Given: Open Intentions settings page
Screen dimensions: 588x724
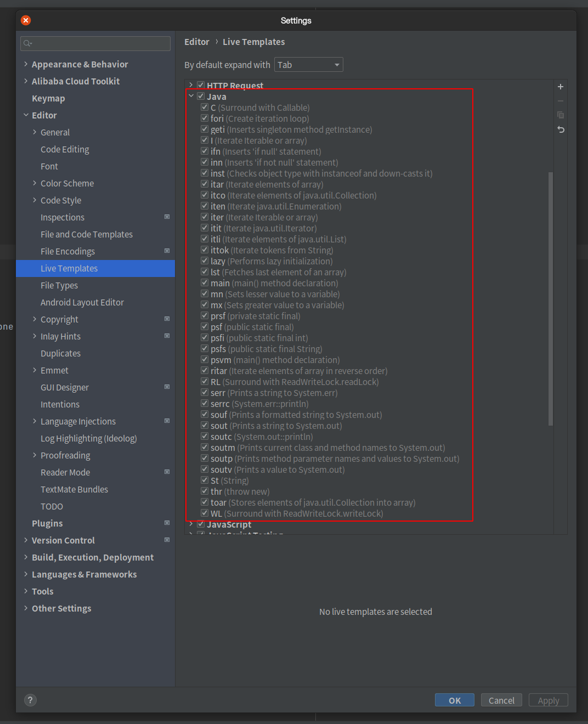Looking at the screenshot, I should click(x=60, y=404).
